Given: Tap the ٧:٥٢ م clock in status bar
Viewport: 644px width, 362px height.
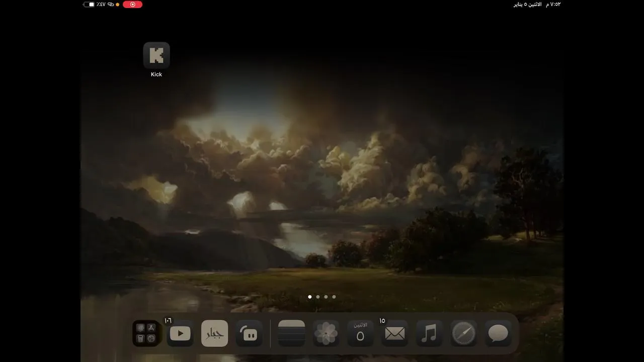Looking at the screenshot, I should point(552,4).
